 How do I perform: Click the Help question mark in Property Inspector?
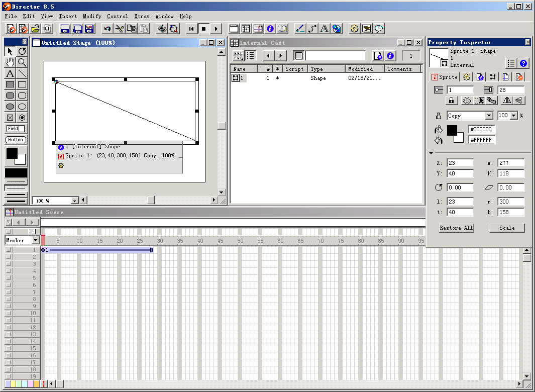[523, 63]
